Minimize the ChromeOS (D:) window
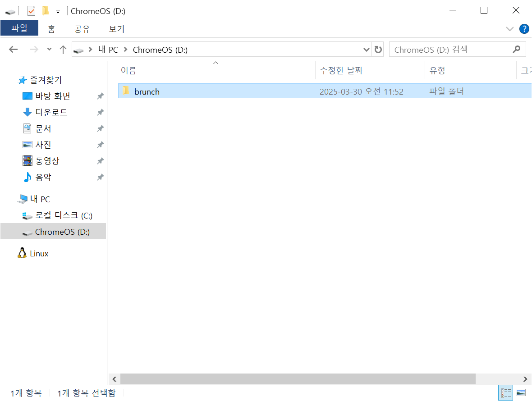 pos(453,10)
